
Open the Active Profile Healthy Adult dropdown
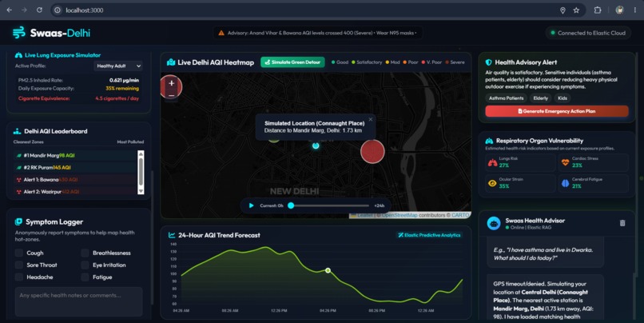point(118,66)
